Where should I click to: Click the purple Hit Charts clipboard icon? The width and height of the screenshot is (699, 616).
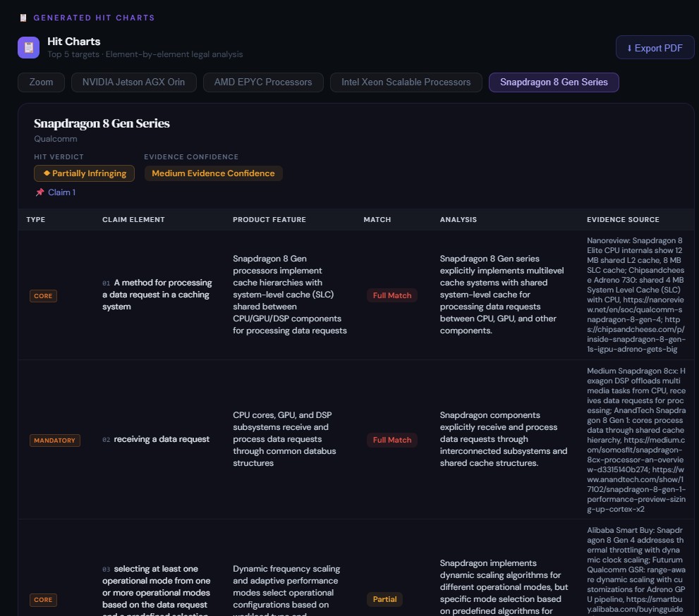28,47
